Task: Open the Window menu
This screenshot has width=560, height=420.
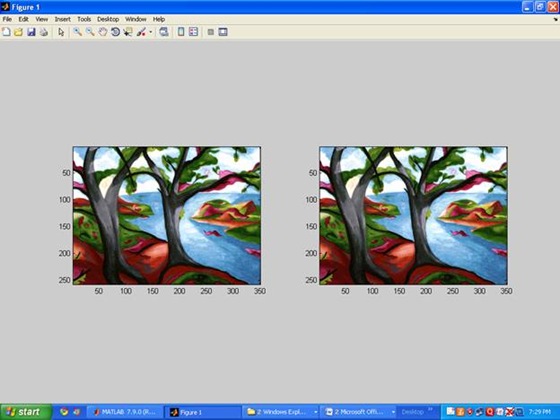Action: point(135,19)
